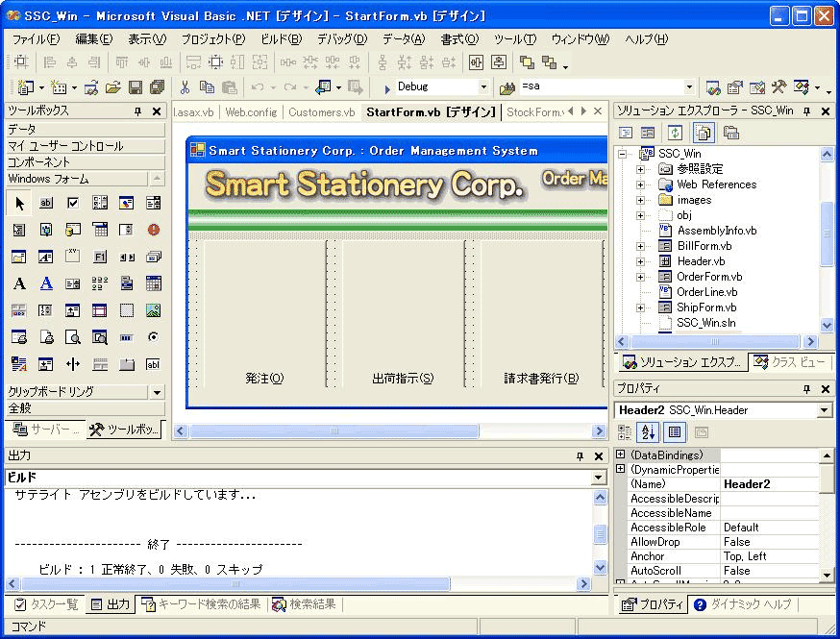
Task: Switch to the Customers.vb tab
Action: (x=321, y=112)
